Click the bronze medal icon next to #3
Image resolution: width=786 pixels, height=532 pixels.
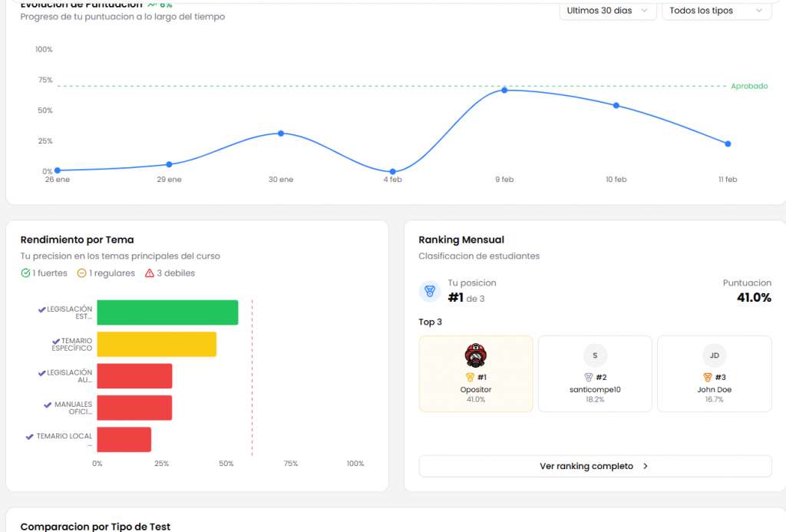(708, 377)
